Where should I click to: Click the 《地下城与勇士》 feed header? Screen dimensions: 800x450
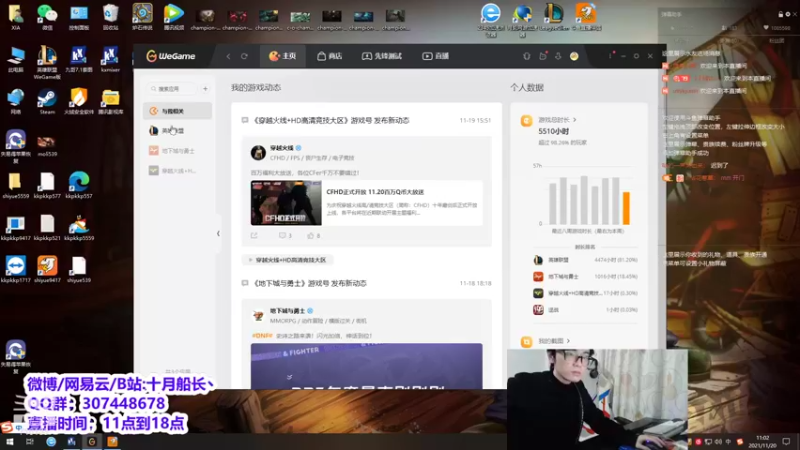click(x=310, y=283)
